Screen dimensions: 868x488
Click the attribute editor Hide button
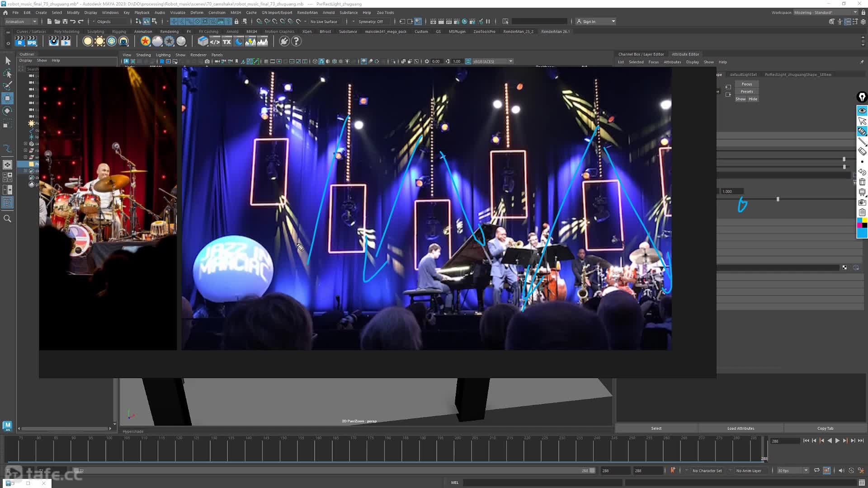tap(753, 99)
